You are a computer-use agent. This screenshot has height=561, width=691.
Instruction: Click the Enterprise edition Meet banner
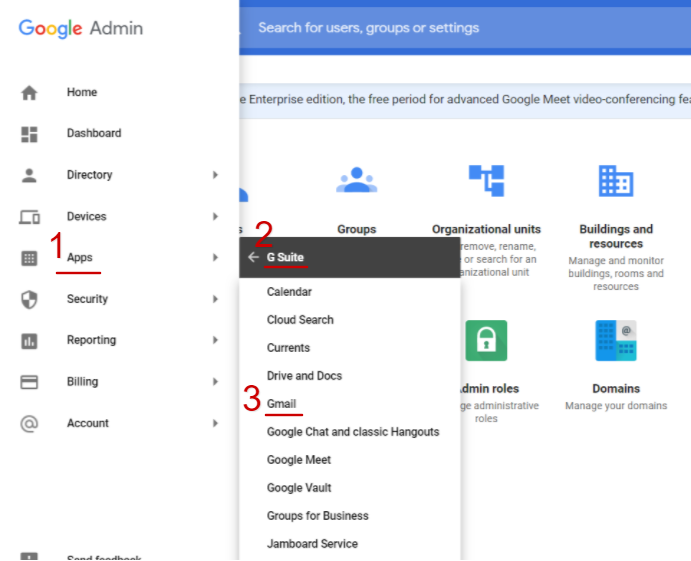click(465, 101)
